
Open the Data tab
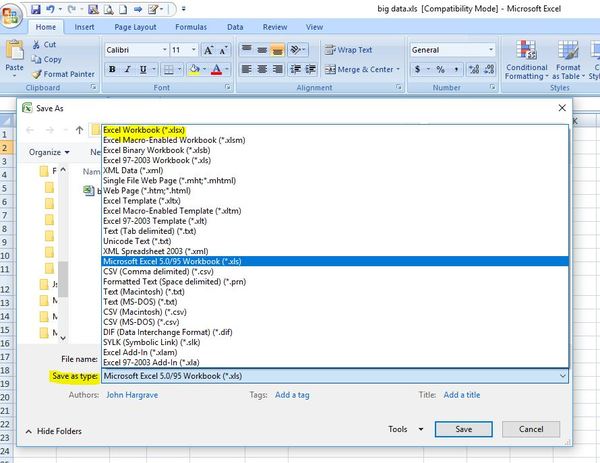point(235,27)
